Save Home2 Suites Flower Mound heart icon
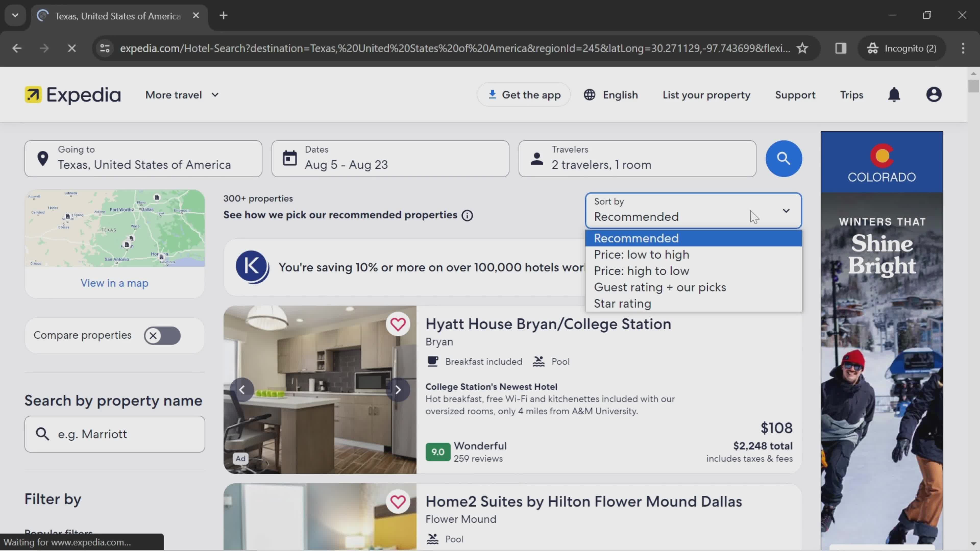Image resolution: width=980 pixels, height=551 pixels. [398, 502]
